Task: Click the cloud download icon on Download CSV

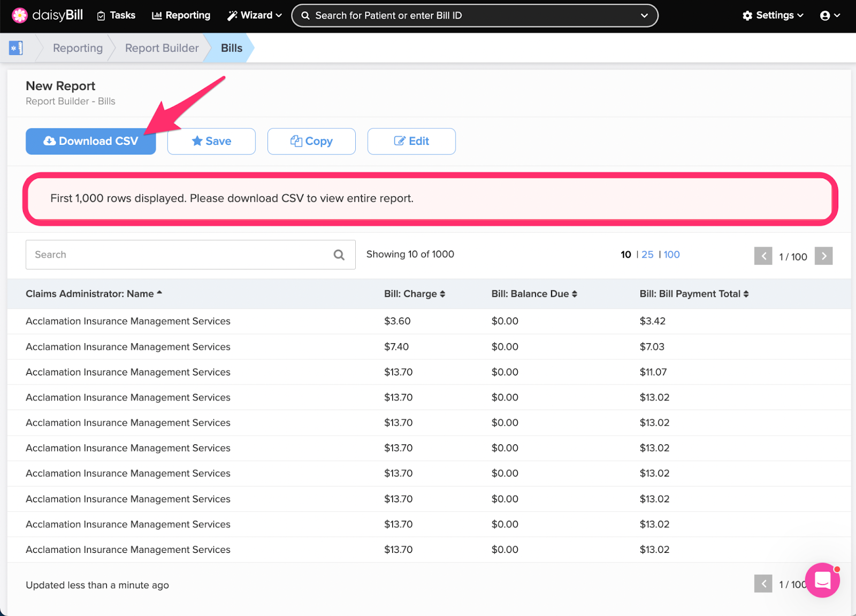Action: click(50, 141)
